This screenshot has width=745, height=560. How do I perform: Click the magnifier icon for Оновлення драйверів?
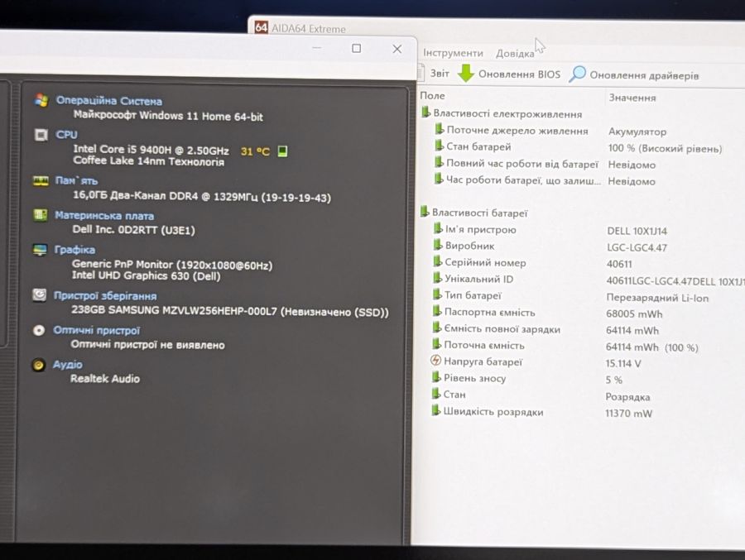tap(577, 74)
